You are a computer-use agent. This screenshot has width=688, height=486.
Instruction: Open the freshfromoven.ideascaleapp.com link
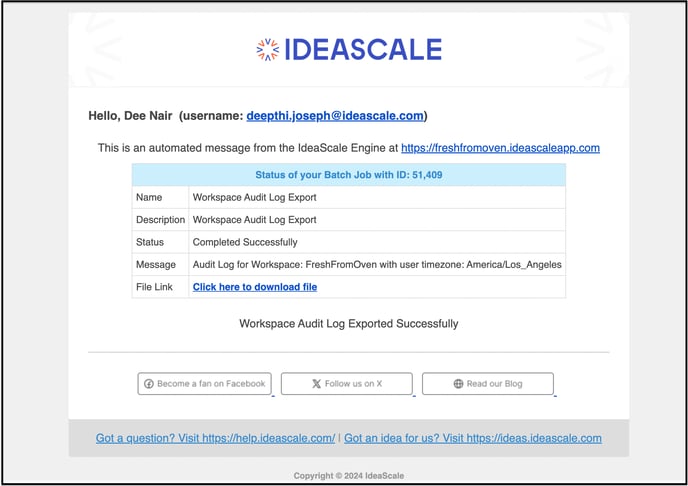coord(500,148)
